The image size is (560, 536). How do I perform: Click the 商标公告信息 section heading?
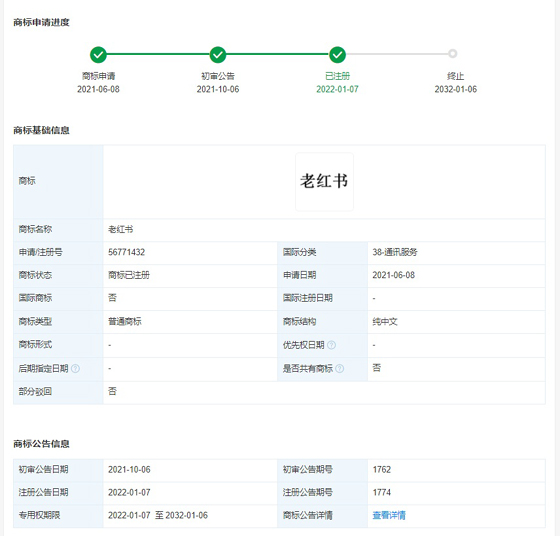[x=41, y=444]
